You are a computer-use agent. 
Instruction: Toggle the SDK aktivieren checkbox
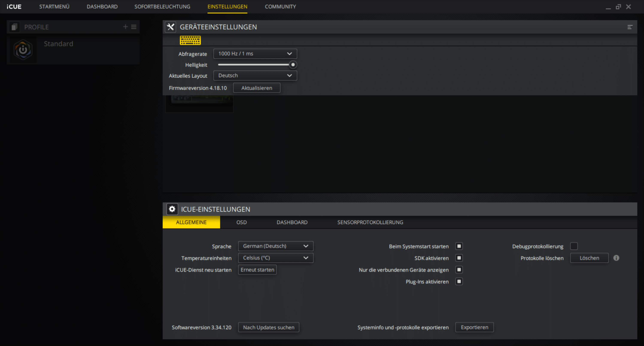(x=459, y=258)
